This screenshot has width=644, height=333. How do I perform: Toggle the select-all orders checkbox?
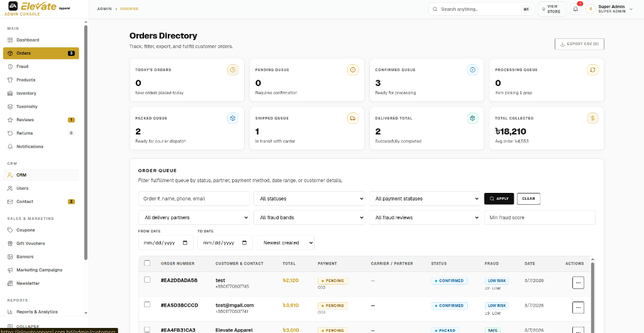147,263
